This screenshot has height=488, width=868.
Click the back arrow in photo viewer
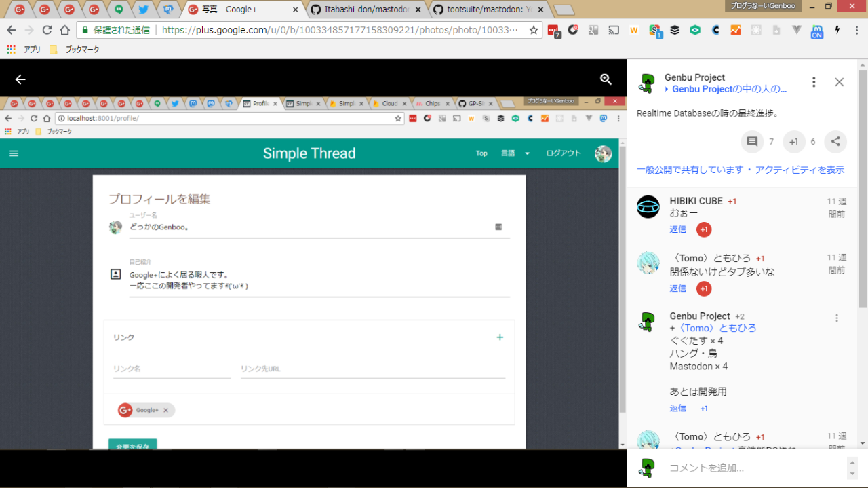pos(20,79)
